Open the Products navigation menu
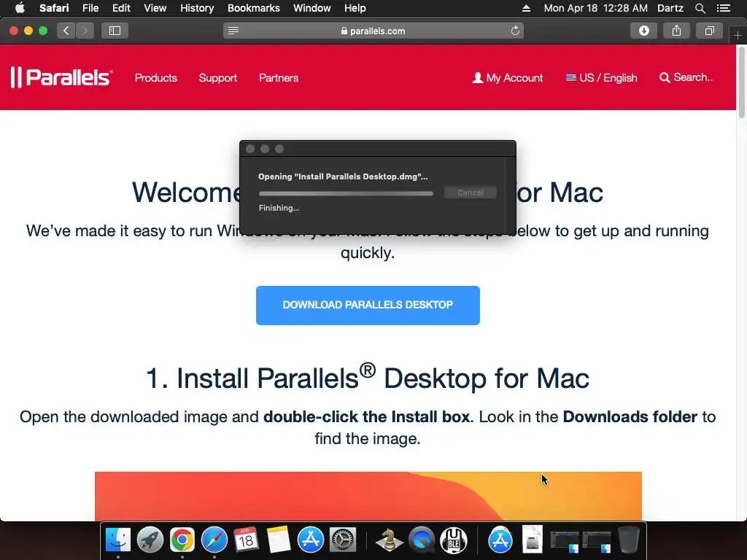 (156, 77)
